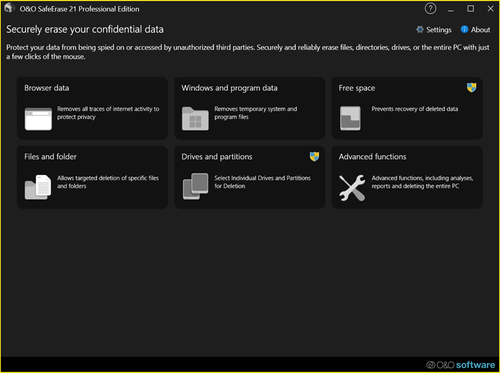Open help via the question mark icon

pyautogui.click(x=430, y=8)
